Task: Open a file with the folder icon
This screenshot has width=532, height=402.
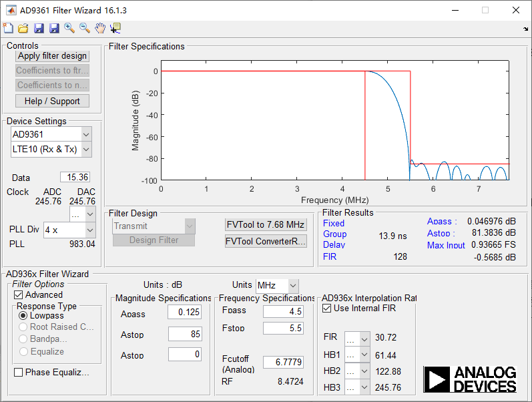Action: (x=23, y=28)
